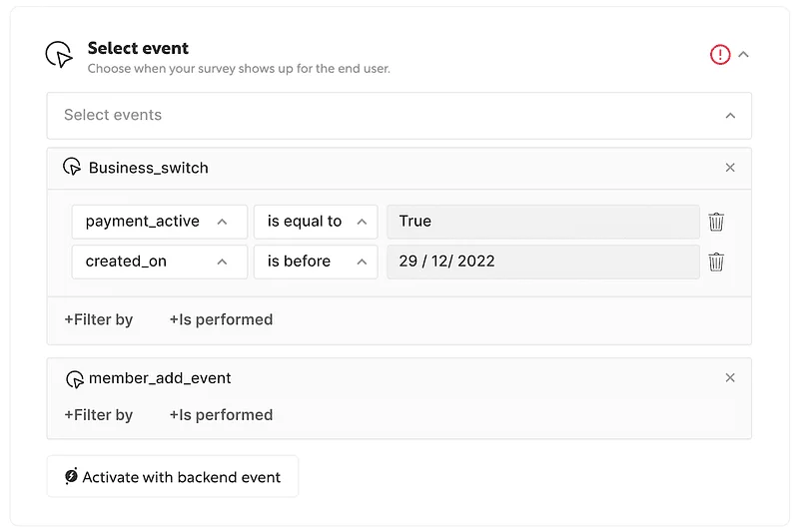The image size is (799, 532).
Task: Click '+Is performed' under member_add_event
Action: [221, 415]
